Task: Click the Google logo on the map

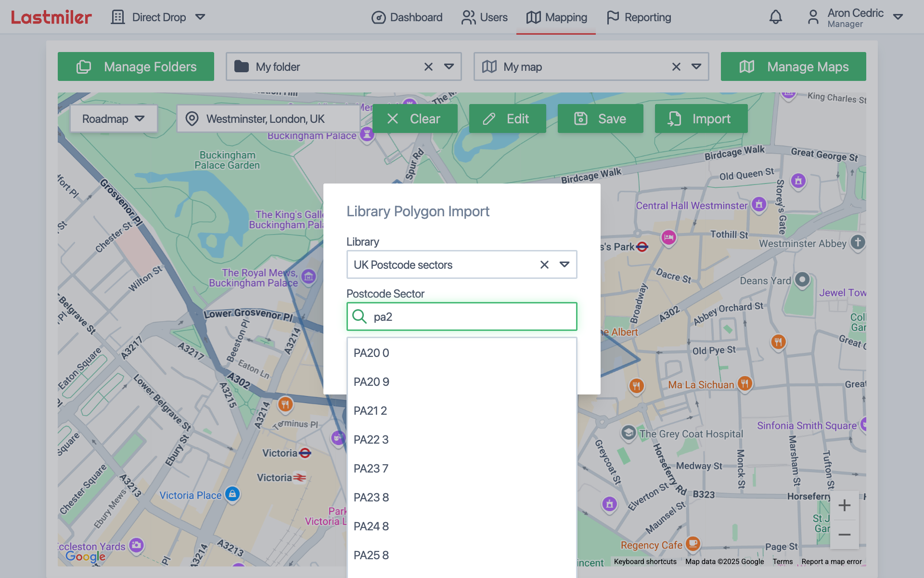Action: click(86, 556)
